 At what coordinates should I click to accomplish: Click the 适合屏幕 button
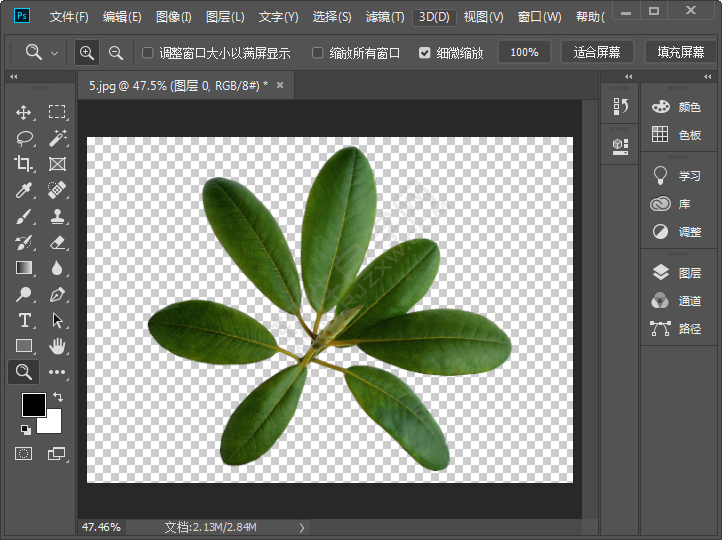597,52
